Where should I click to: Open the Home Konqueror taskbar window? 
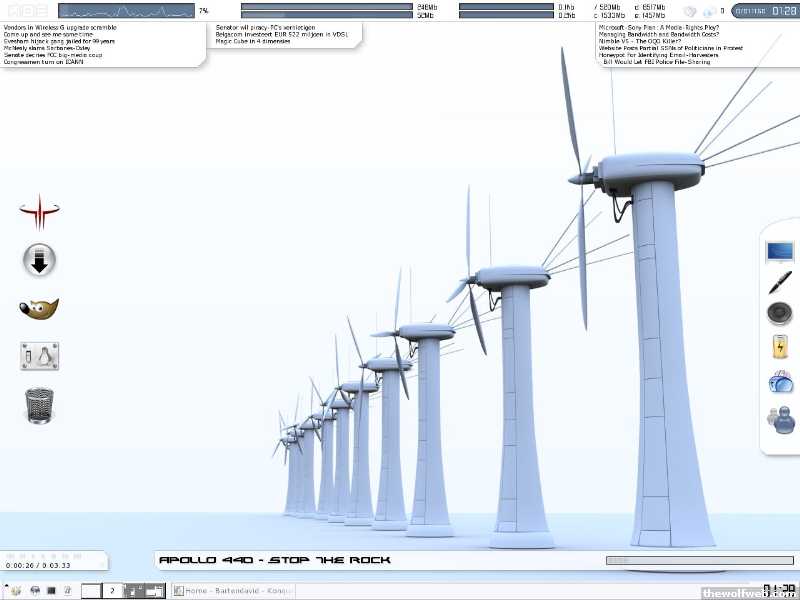point(235,591)
